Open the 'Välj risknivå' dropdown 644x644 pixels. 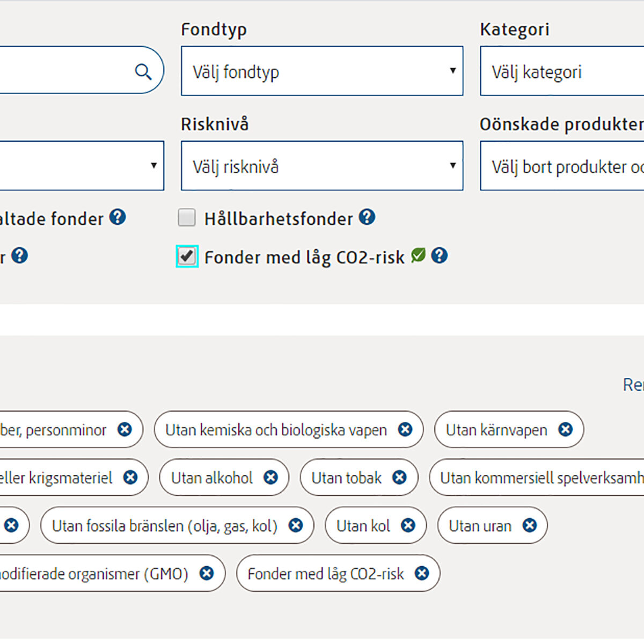point(322,166)
